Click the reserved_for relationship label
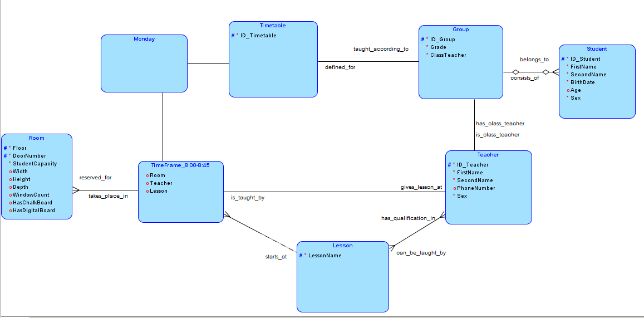This screenshot has height=318, width=644. click(95, 178)
